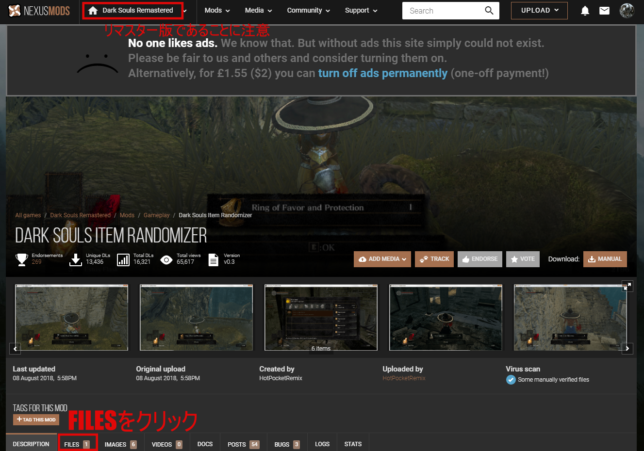
Task: Click the Unique DLs download icon
Action: tap(76, 260)
